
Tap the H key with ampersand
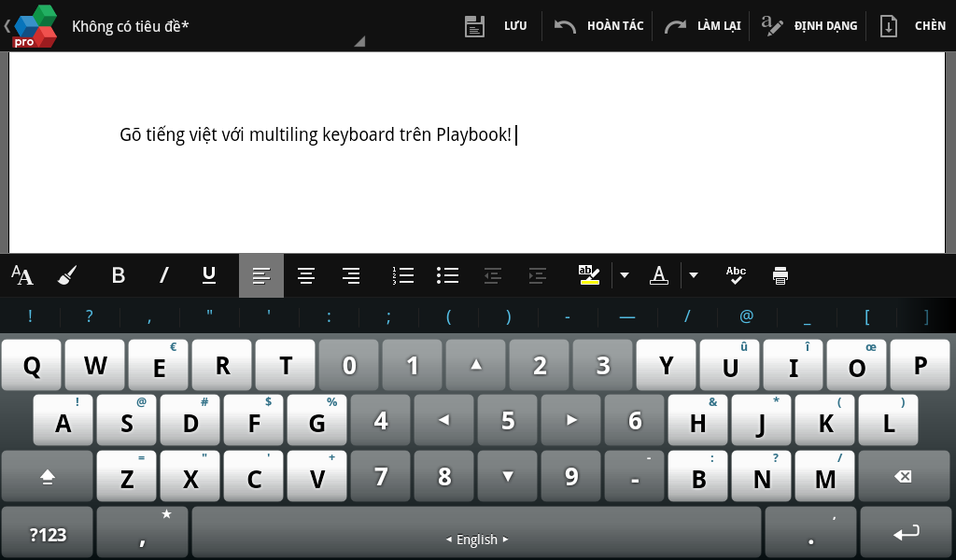click(698, 420)
